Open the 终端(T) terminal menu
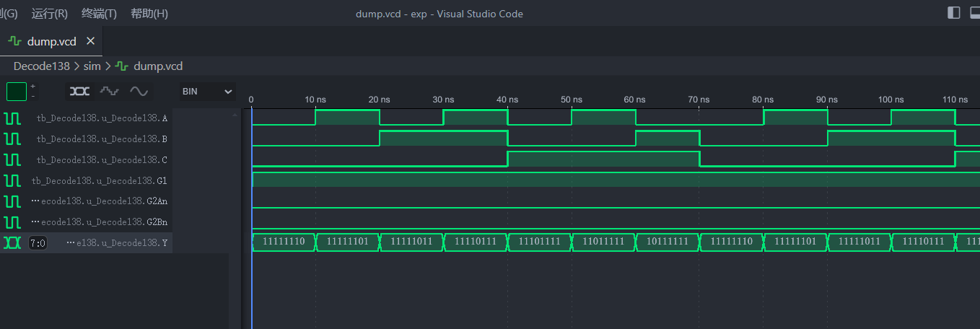The height and width of the screenshot is (329, 980). tap(99, 14)
